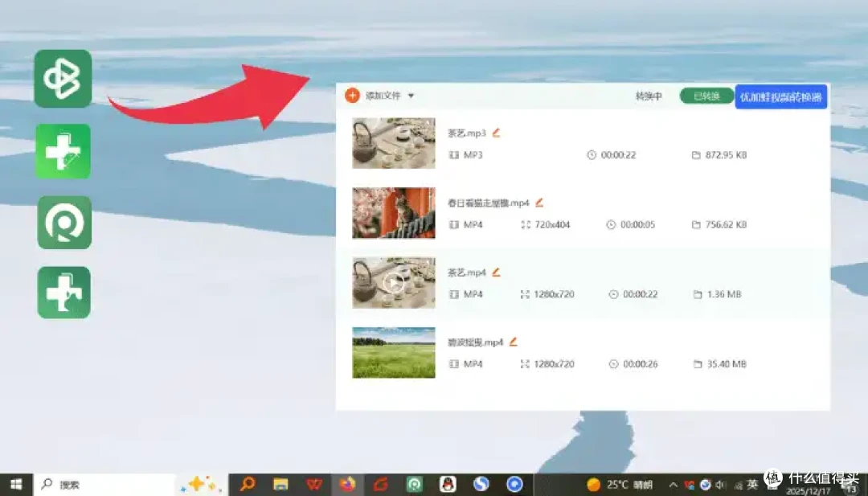The width and height of the screenshot is (868, 496).
Task: Show hidden system tray icons
Action: pyautogui.click(x=674, y=485)
